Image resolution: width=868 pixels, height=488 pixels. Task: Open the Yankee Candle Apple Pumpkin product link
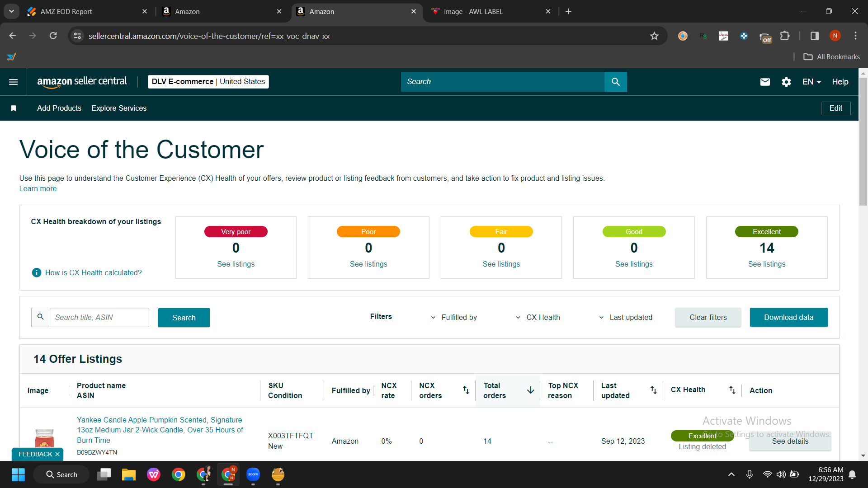coord(160,430)
